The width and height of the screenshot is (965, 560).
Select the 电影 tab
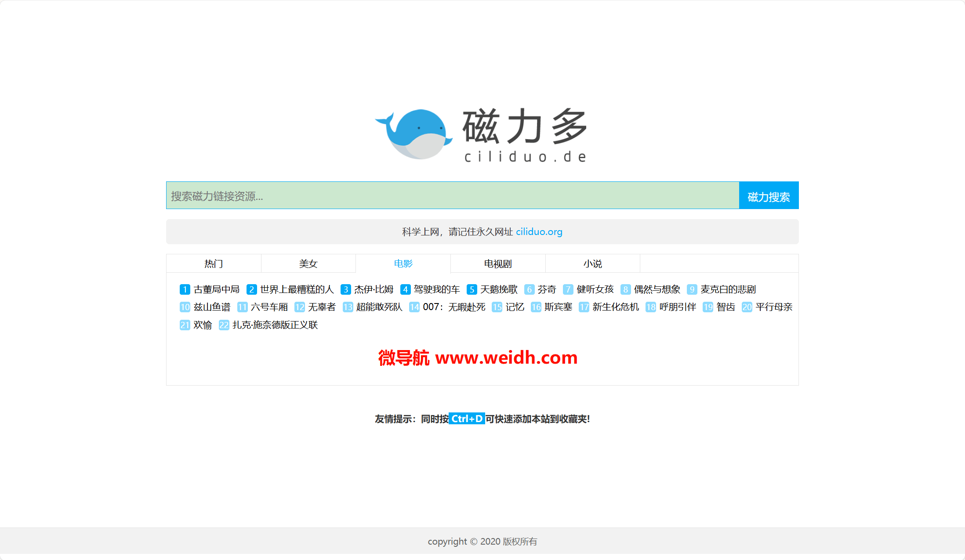click(x=403, y=264)
